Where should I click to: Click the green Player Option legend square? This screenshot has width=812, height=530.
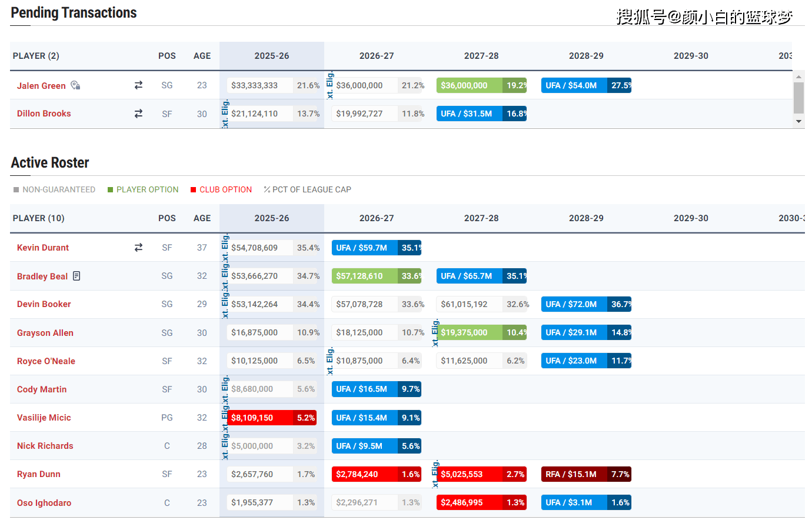110,189
